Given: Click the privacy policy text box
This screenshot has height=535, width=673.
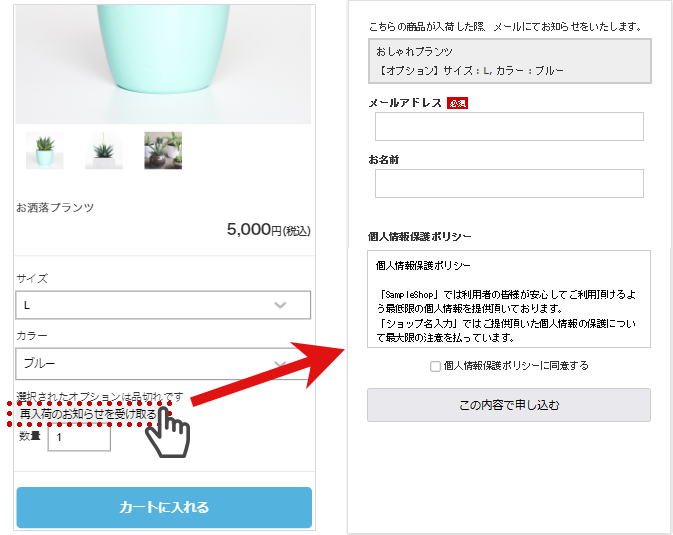Looking at the screenshot, I should 509,299.
